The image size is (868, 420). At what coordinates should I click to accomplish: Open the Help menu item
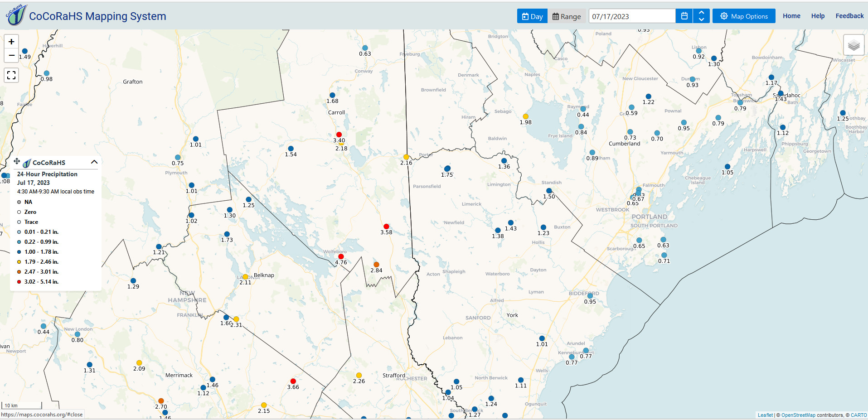click(x=818, y=16)
